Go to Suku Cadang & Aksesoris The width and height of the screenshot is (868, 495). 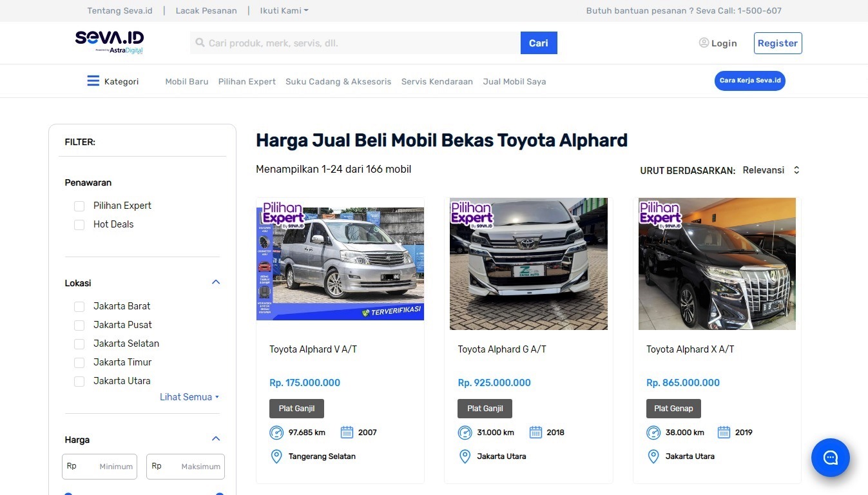(338, 82)
